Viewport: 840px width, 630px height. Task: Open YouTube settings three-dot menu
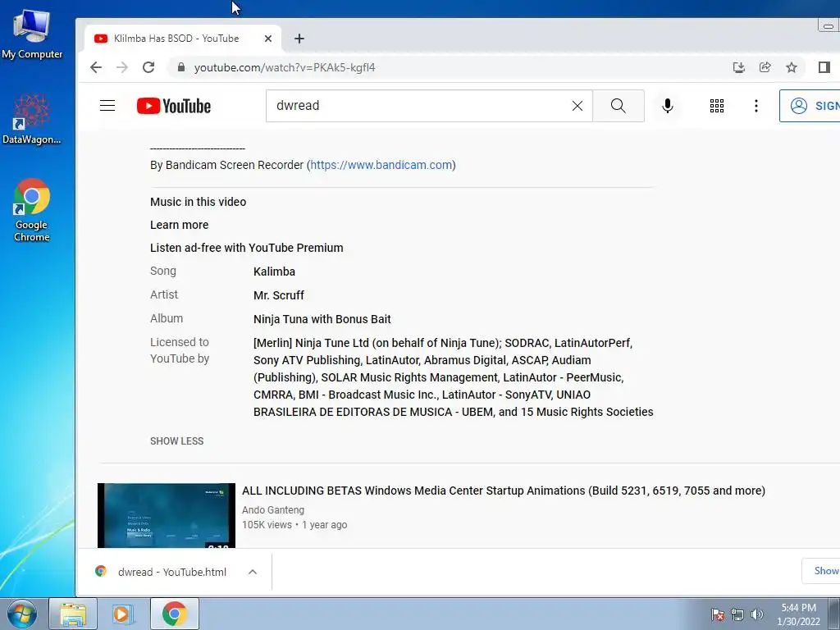pos(756,106)
